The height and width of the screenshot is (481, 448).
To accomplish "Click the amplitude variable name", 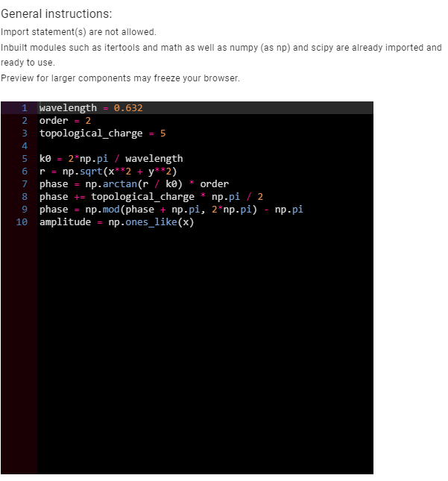I will pyautogui.click(x=65, y=222).
